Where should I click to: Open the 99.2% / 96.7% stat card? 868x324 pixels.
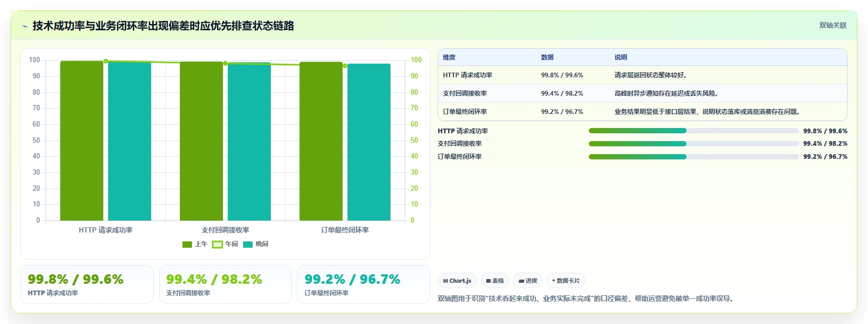pyautogui.click(x=363, y=284)
